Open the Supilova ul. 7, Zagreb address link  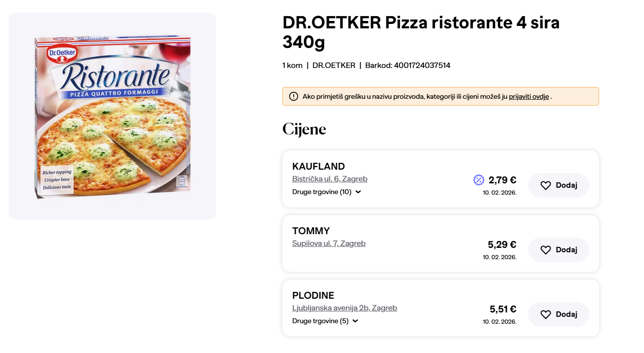(329, 243)
